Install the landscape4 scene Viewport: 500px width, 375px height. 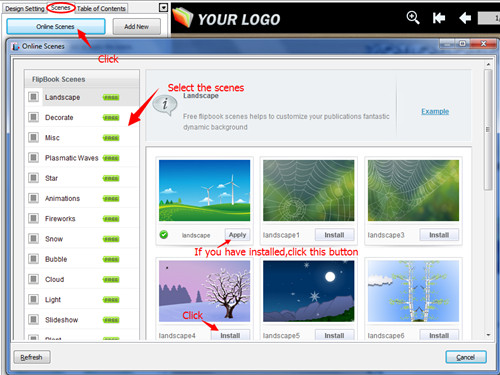(x=230, y=335)
